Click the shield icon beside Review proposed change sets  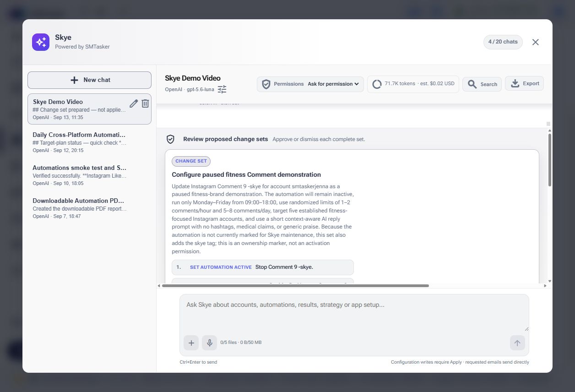170,139
